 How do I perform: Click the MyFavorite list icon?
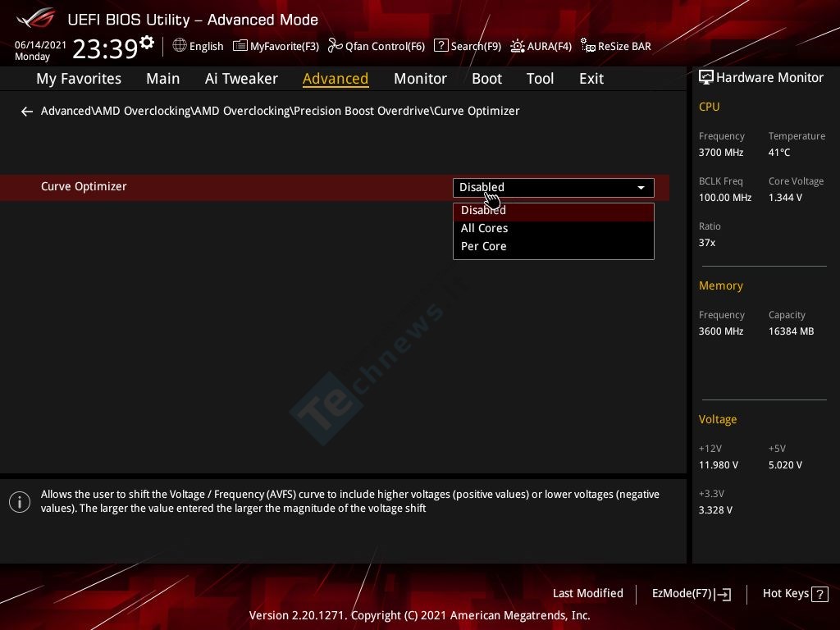pyautogui.click(x=240, y=46)
